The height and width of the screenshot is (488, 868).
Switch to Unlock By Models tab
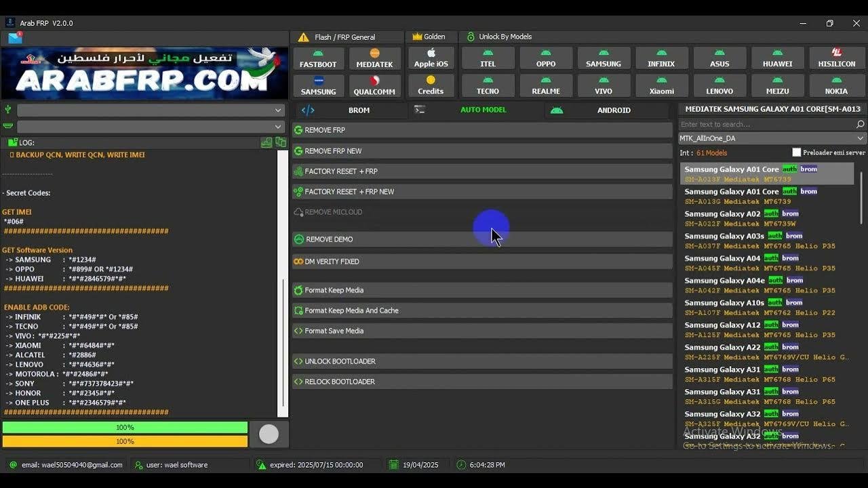coord(499,37)
